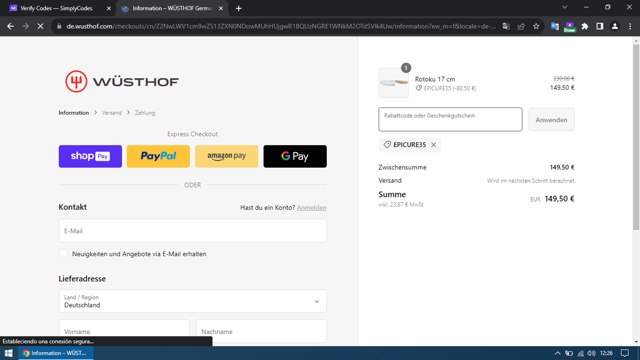
Task: Click the Information breadcrumb
Action: point(73,113)
